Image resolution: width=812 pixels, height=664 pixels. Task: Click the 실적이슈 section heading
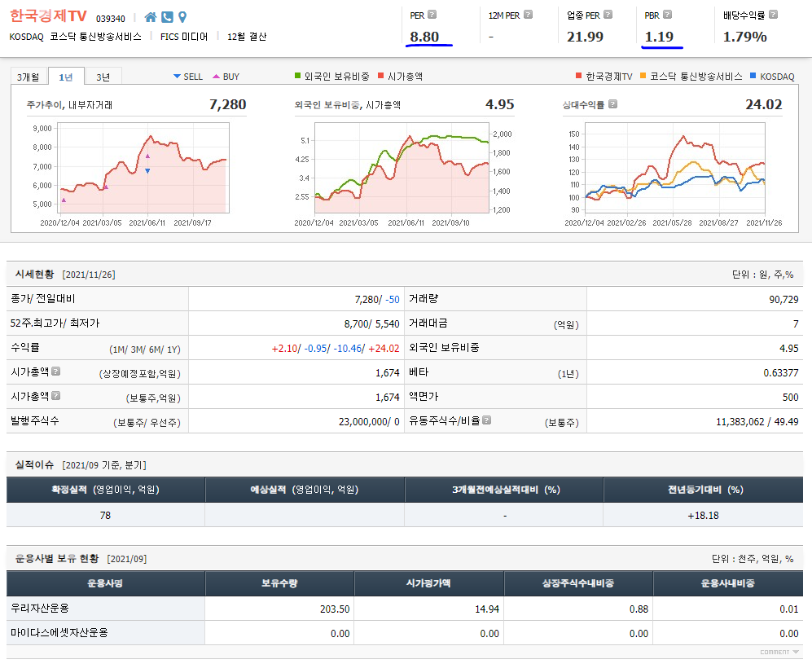(x=34, y=464)
